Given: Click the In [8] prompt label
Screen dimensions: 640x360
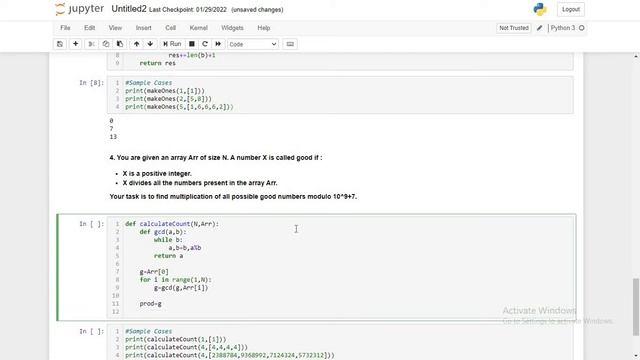Looking at the screenshot, I should coord(91,83).
